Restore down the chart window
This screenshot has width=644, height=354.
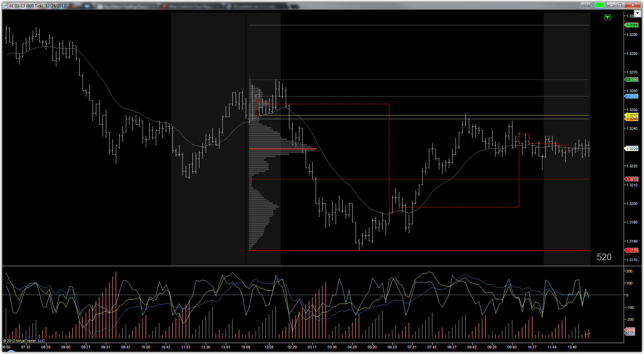tap(620, 5)
